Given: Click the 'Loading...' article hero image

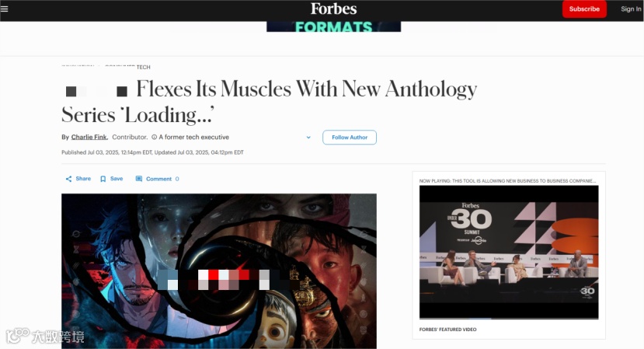Looking at the screenshot, I should point(219,271).
